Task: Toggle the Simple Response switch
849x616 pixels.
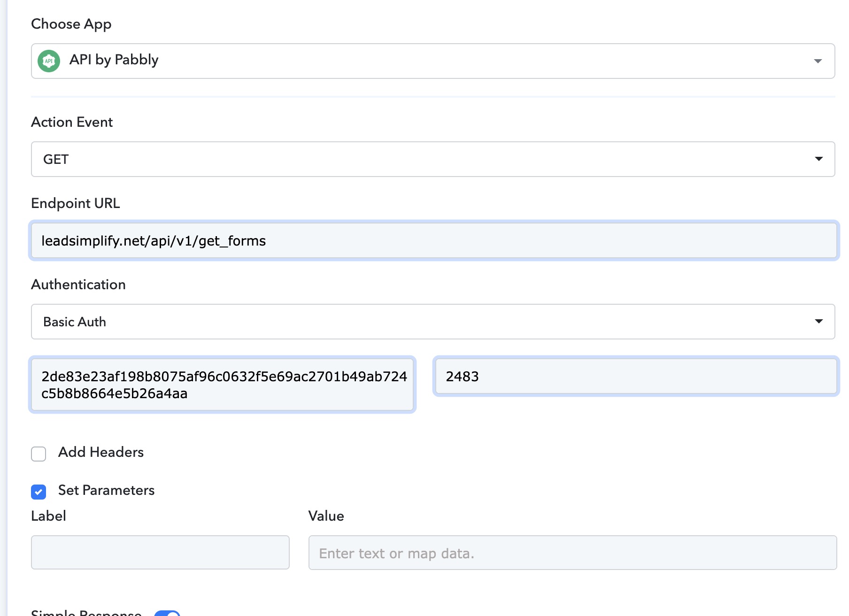Action: tap(167, 613)
